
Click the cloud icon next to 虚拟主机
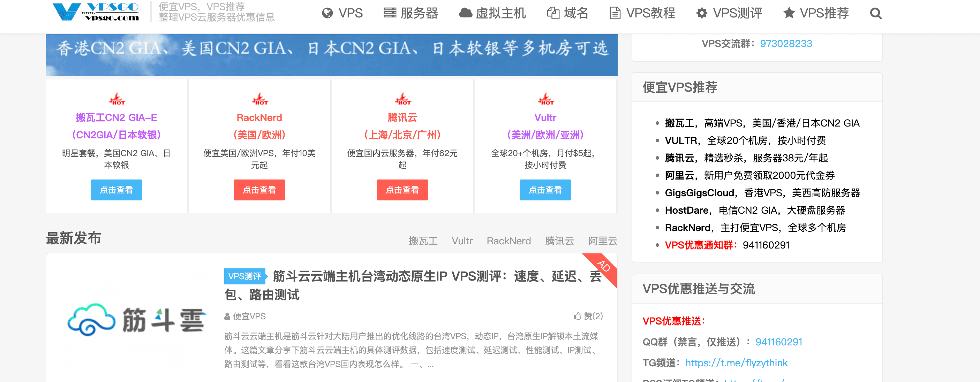[x=466, y=13]
